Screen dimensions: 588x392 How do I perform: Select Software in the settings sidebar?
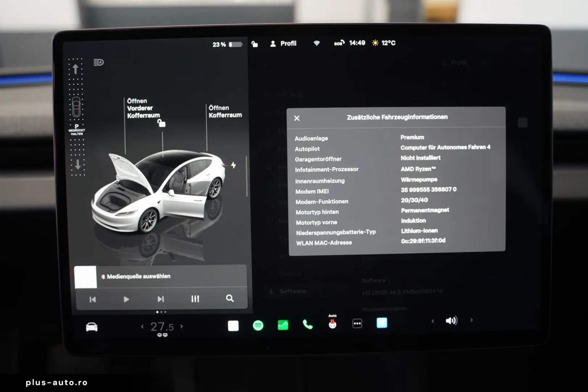(x=293, y=291)
